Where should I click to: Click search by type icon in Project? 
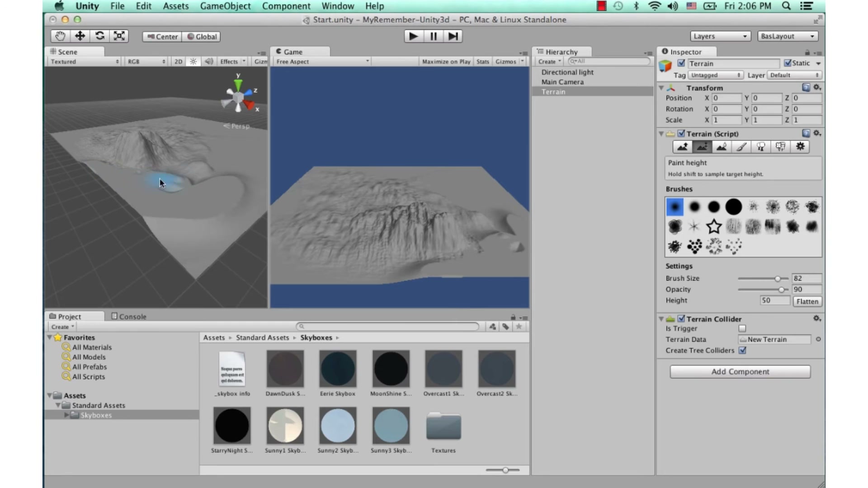click(x=492, y=326)
